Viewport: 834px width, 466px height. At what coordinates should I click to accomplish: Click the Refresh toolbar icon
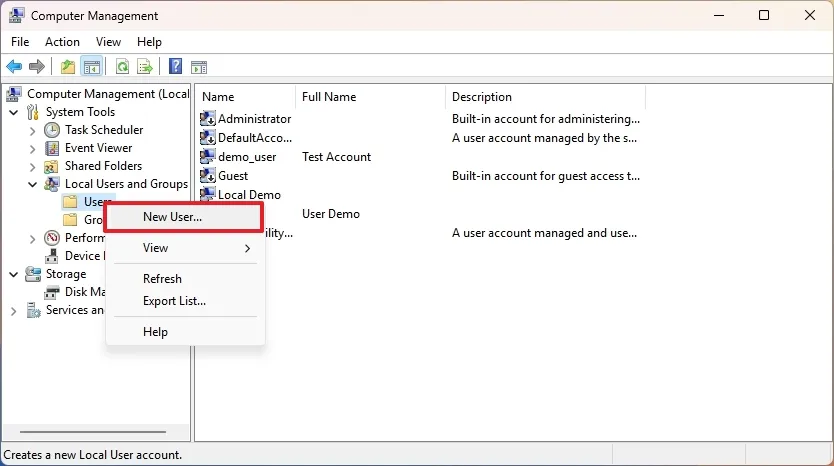pos(122,67)
